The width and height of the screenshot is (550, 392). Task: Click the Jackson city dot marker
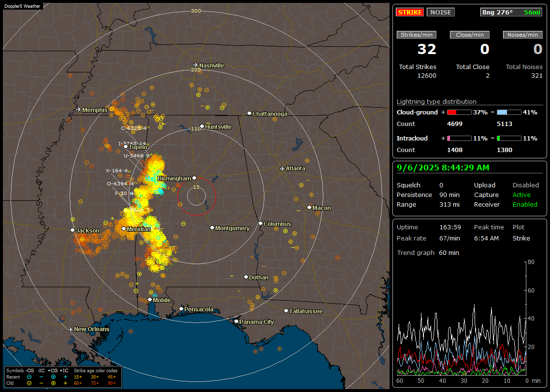(72, 230)
